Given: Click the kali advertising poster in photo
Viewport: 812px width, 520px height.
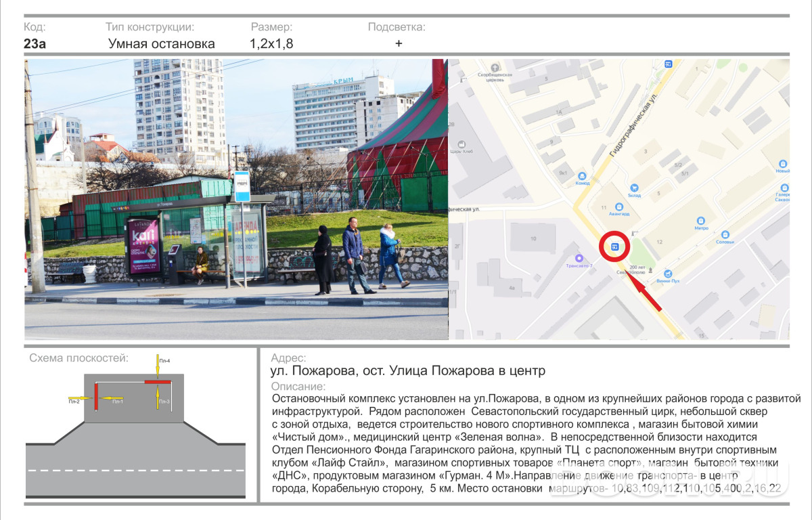Looking at the screenshot, I should (143, 245).
